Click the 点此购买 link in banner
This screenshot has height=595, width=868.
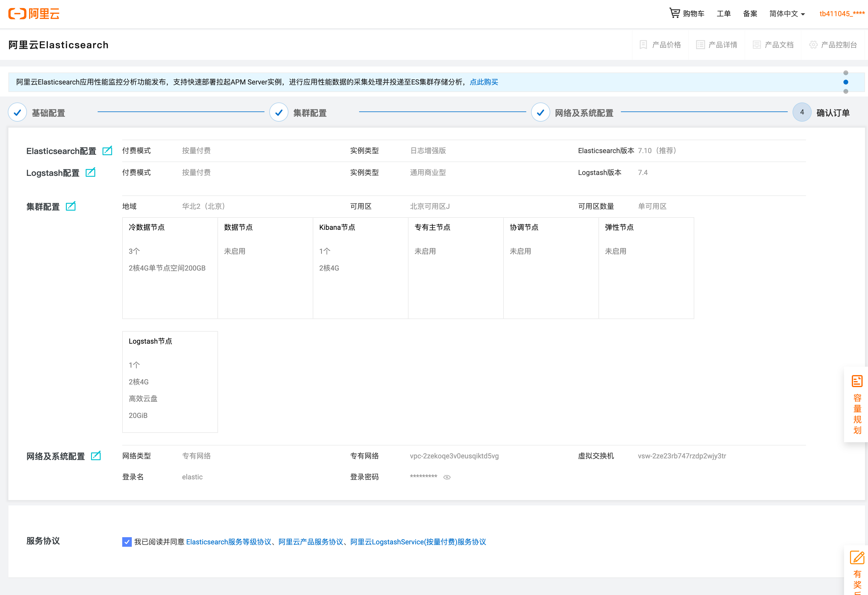point(484,82)
